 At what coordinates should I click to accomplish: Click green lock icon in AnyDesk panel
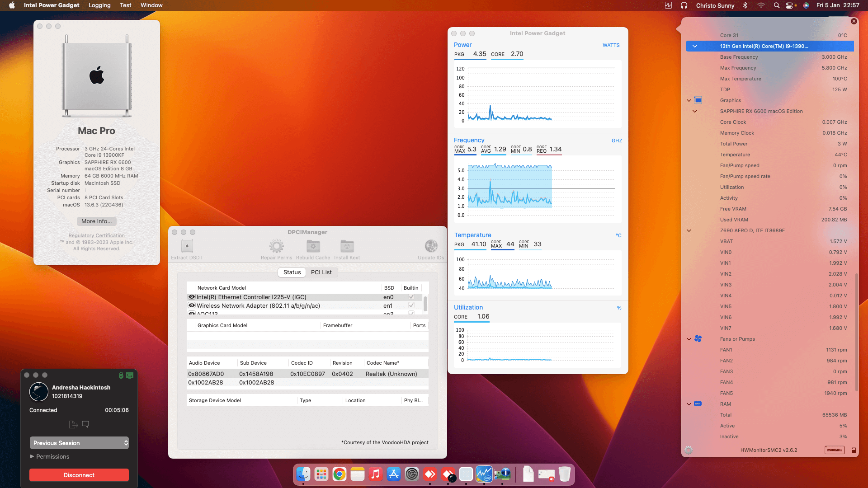click(x=121, y=375)
